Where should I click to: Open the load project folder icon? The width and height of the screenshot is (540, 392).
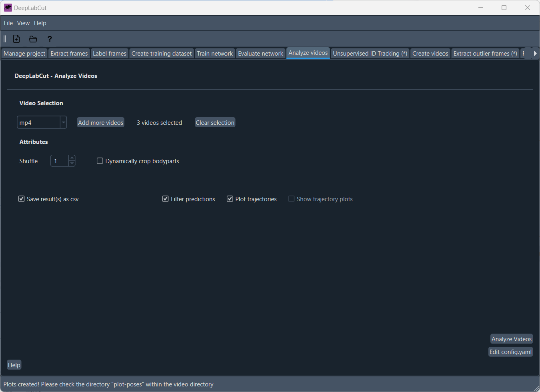33,39
